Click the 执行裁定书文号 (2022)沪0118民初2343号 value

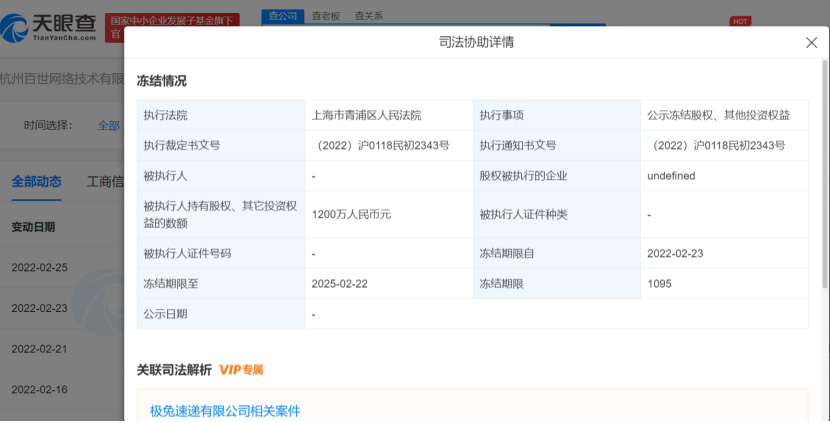tap(382, 145)
